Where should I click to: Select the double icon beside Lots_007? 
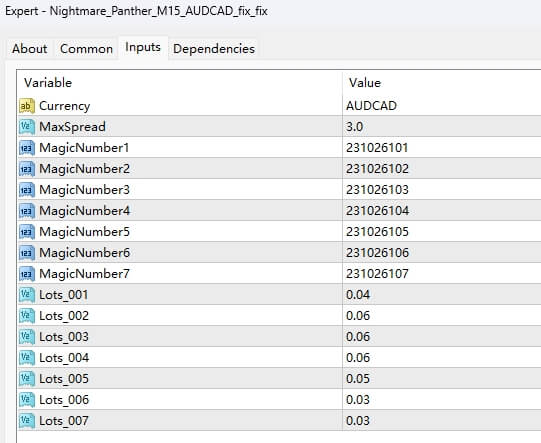click(27, 421)
